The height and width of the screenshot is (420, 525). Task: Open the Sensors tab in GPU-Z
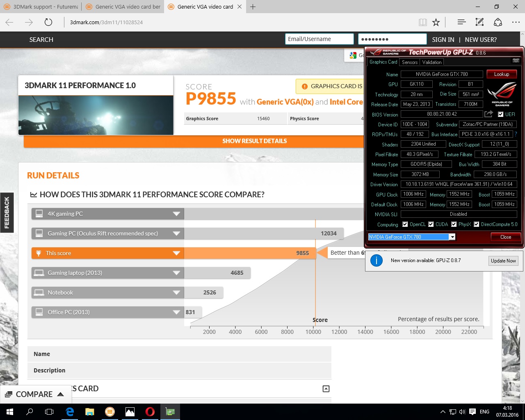410,62
